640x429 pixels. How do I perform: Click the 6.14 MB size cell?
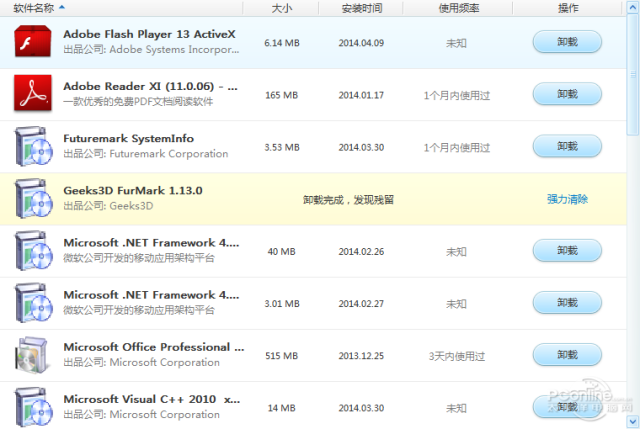coord(282,43)
